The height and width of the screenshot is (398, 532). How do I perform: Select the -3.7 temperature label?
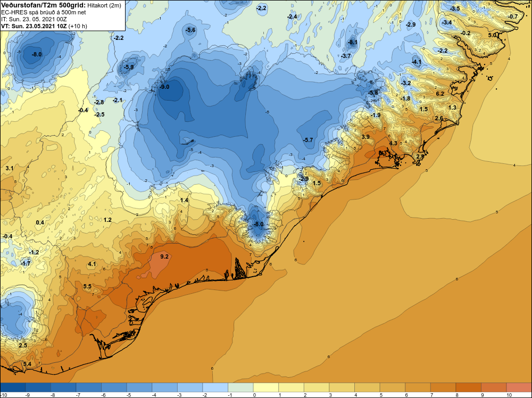(346, 56)
